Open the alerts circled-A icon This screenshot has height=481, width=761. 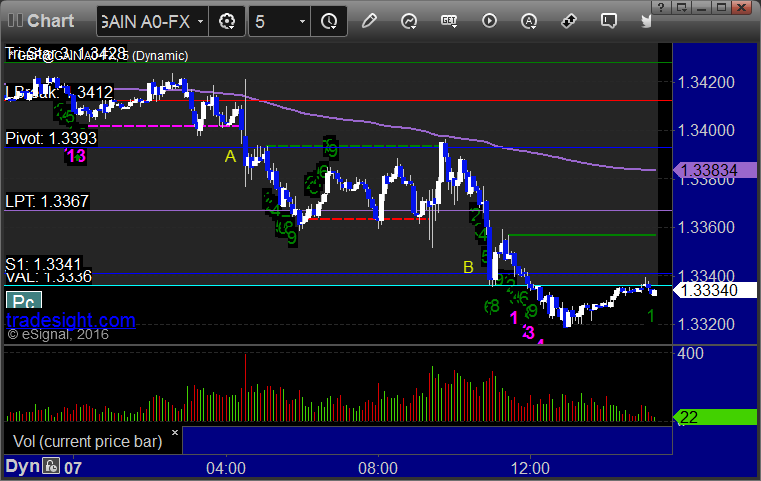tap(529, 21)
